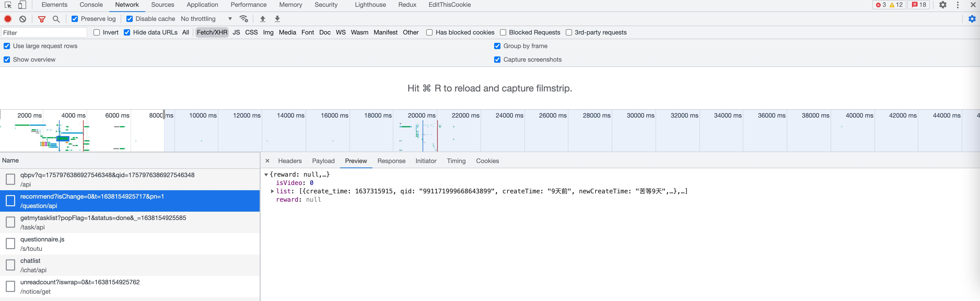Viewport: 980px width, 301px height.
Task: Click the export HAR download arrow
Action: [277, 19]
